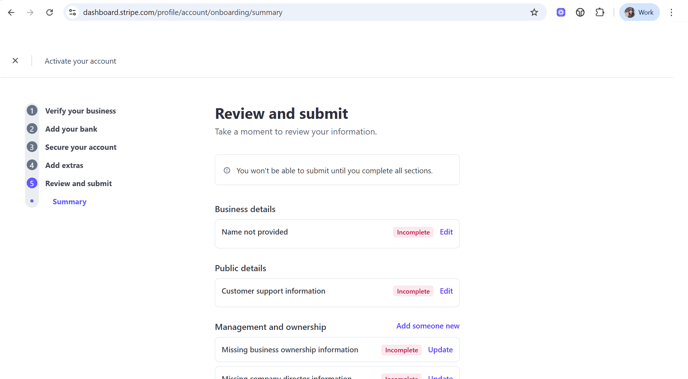Click the Activate your account title

click(80, 61)
